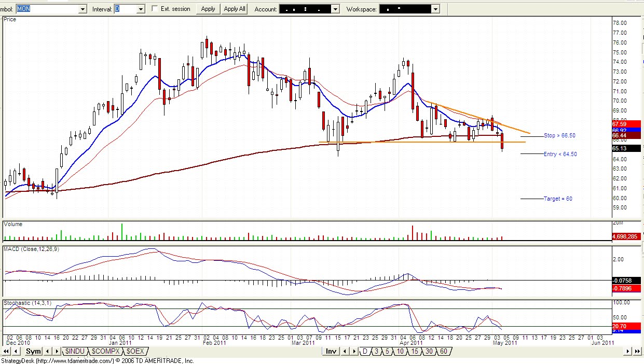The image size is (644, 364).
Task: Click previous arrow left of Sym button
Action: pyautogui.click(x=16, y=351)
